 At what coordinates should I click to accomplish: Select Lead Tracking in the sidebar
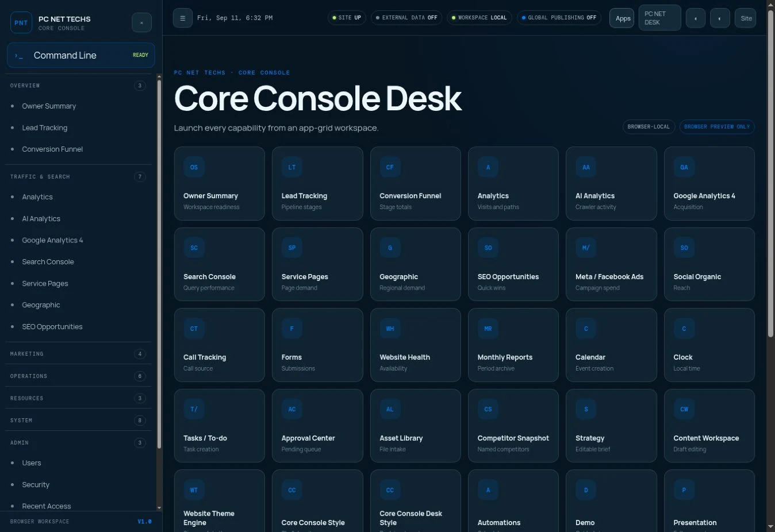pyautogui.click(x=78, y=128)
